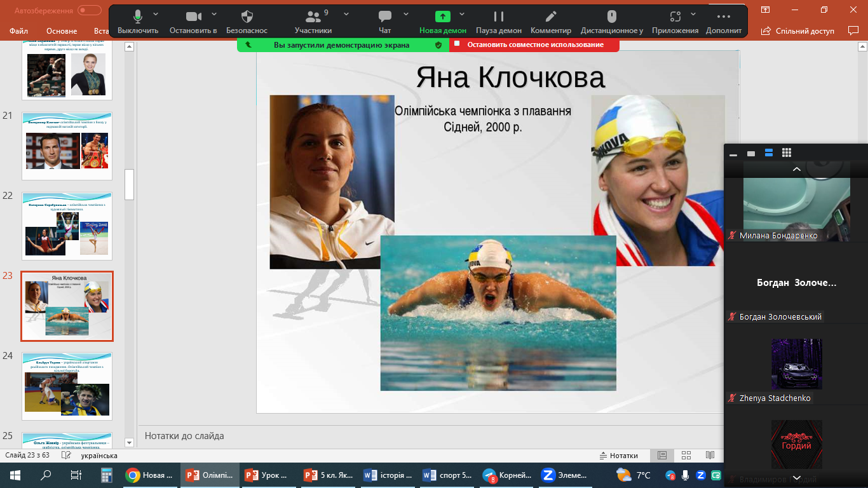Open ribbon display options icon in title bar

[766, 10]
